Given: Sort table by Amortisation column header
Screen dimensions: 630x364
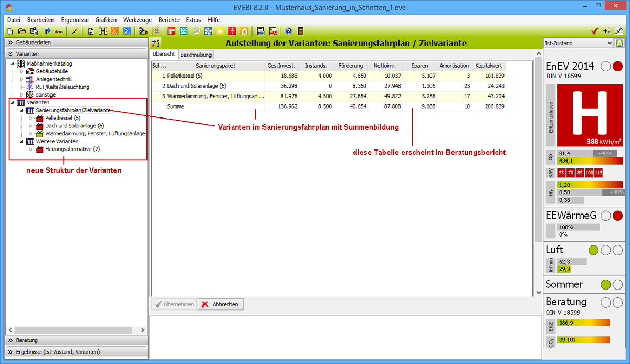Looking at the screenshot, I should tap(454, 66).
